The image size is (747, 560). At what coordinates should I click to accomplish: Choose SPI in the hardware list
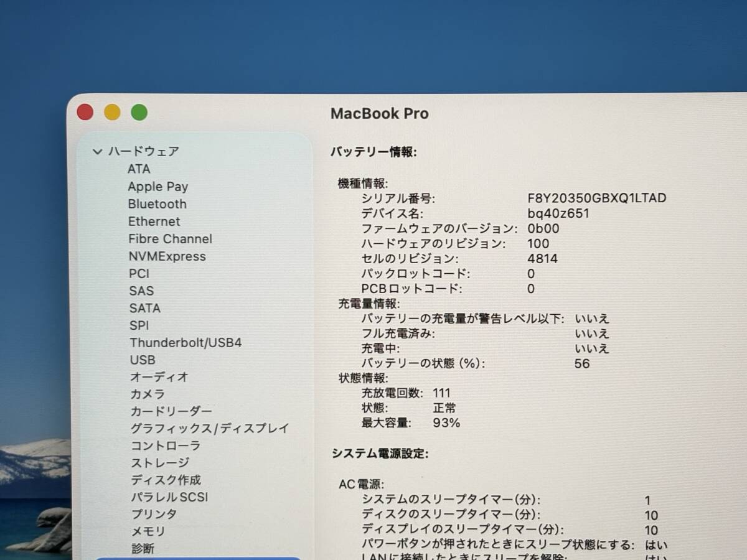point(139,325)
